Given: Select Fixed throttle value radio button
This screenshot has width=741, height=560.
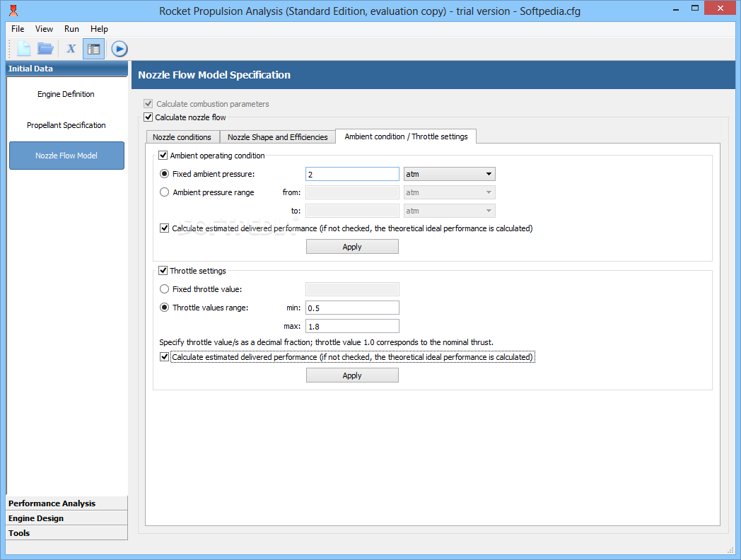Looking at the screenshot, I should [164, 288].
